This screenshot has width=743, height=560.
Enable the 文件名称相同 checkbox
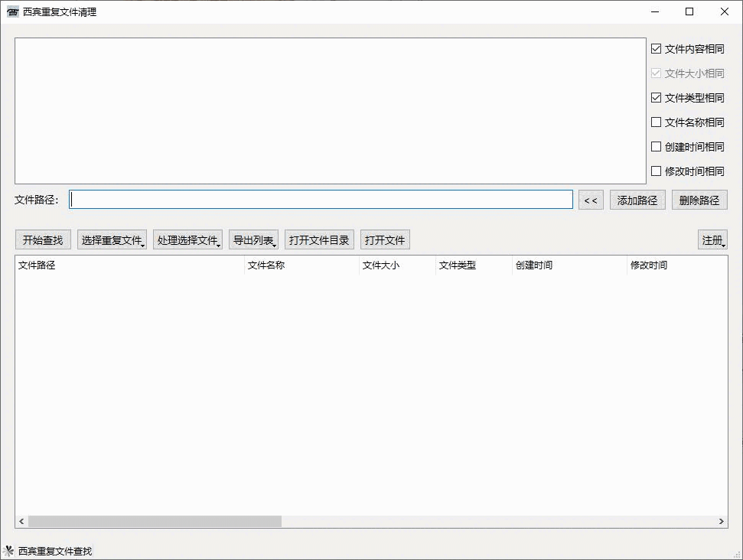(x=657, y=122)
